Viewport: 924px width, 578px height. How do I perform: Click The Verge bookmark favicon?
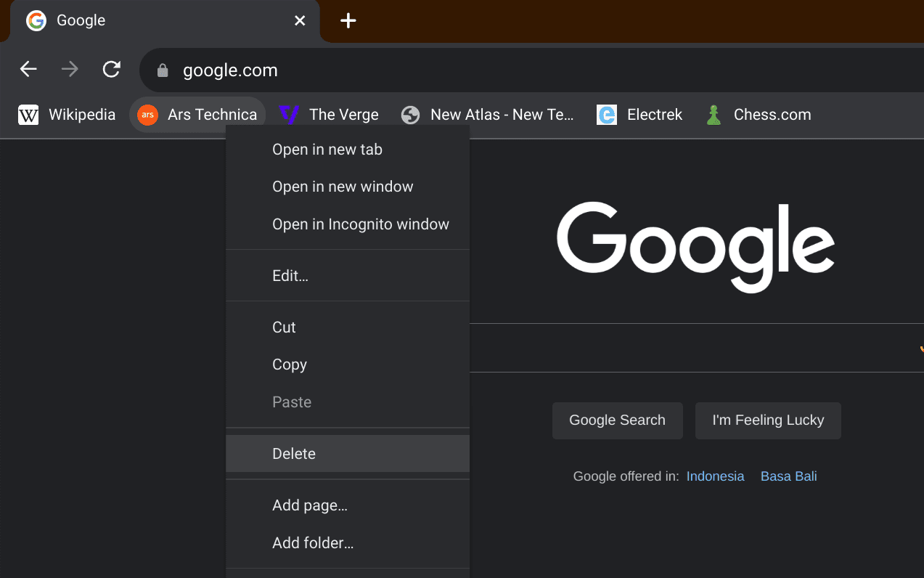point(289,115)
